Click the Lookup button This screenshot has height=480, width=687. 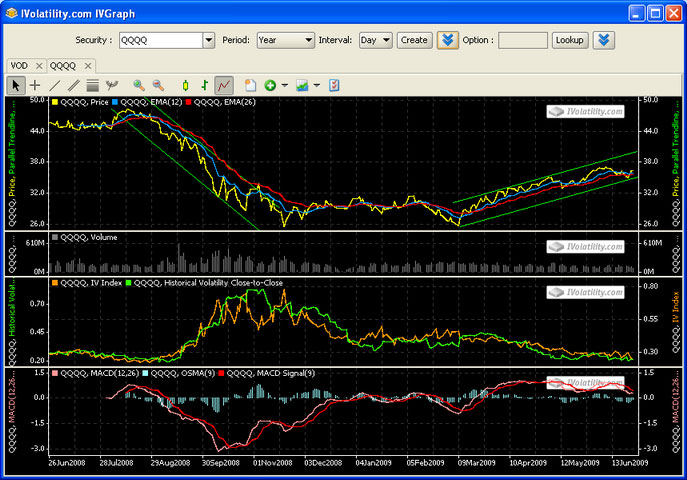570,40
